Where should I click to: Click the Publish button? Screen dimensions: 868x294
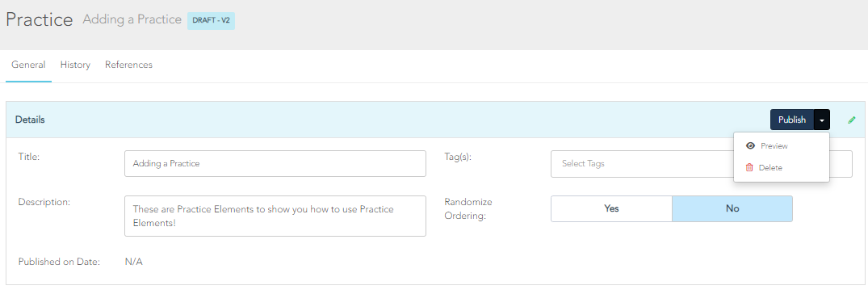[792, 120]
